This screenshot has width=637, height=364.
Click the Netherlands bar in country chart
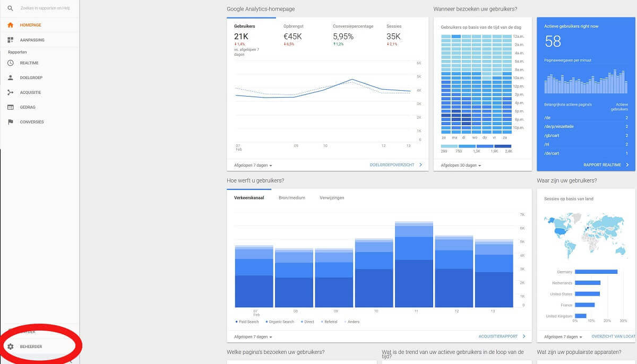pyautogui.click(x=588, y=283)
